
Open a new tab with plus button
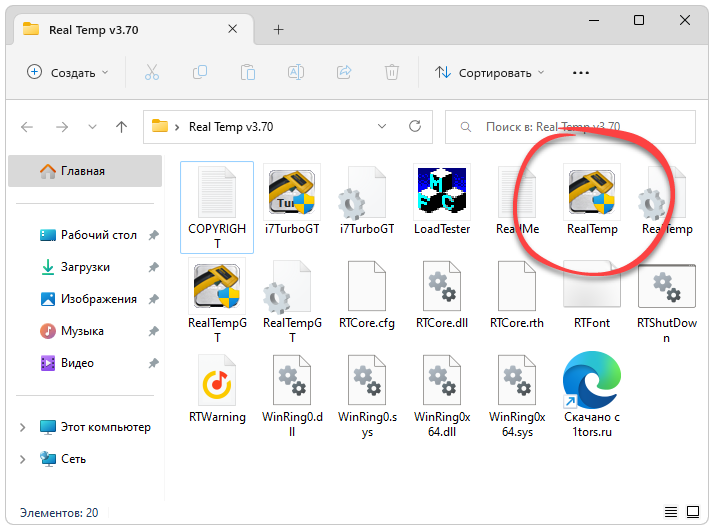(x=278, y=30)
